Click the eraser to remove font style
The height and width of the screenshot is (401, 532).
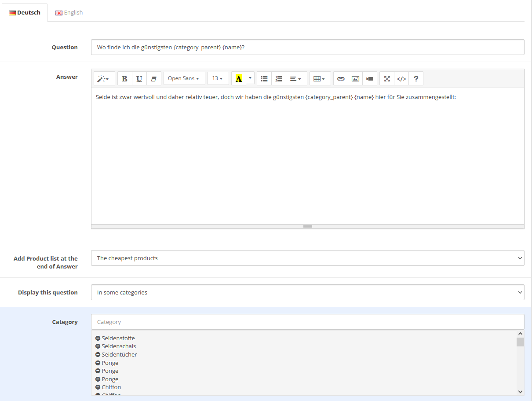point(153,79)
